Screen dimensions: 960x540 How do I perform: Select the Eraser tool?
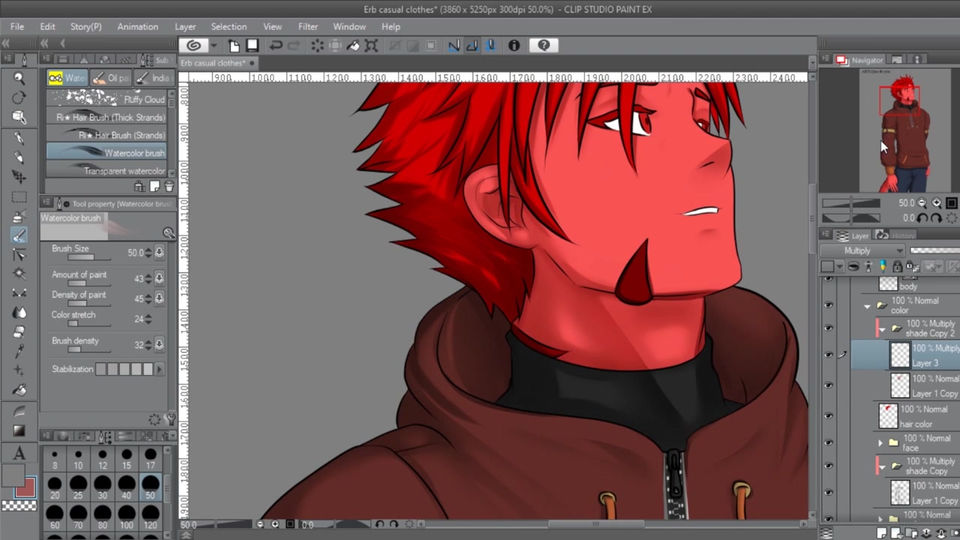(x=19, y=331)
